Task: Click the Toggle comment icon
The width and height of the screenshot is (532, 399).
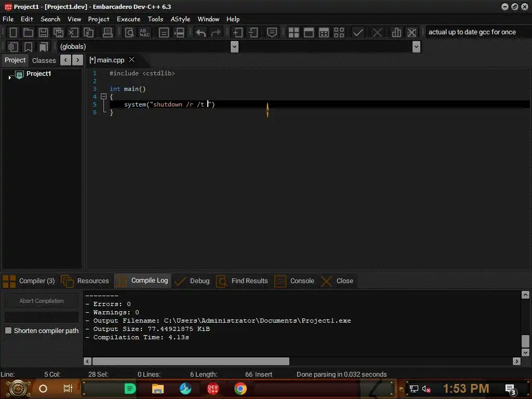Action: point(272,33)
